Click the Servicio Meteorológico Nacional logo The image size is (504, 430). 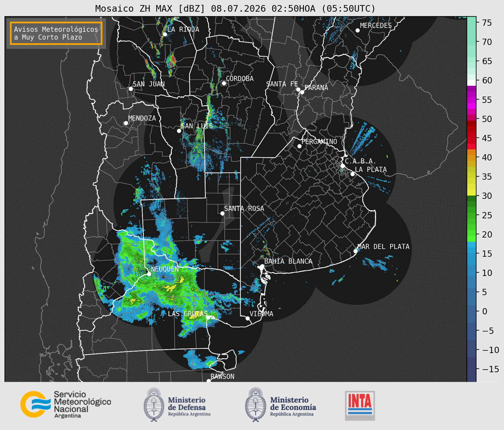pyautogui.click(x=66, y=404)
